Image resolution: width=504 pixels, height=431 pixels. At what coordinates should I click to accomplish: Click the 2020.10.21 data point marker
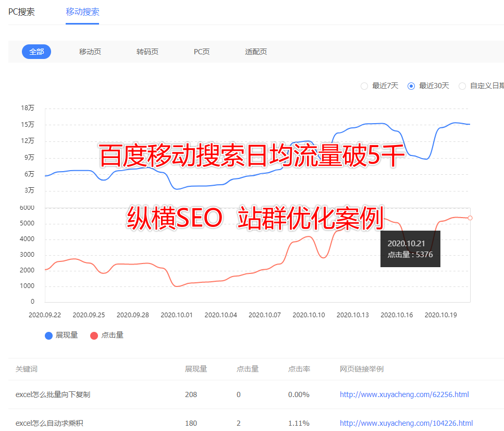pyautogui.click(x=470, y=218)
